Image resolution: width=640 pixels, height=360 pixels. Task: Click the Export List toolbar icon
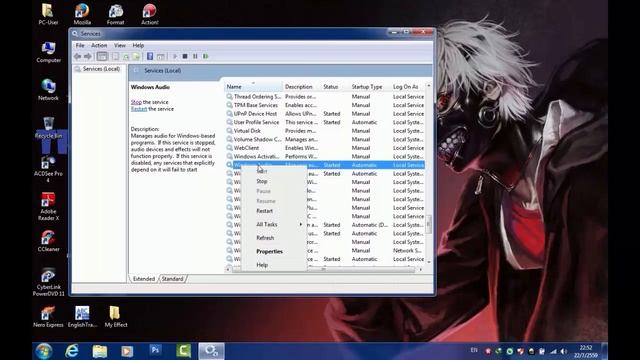tap(136, 56)
